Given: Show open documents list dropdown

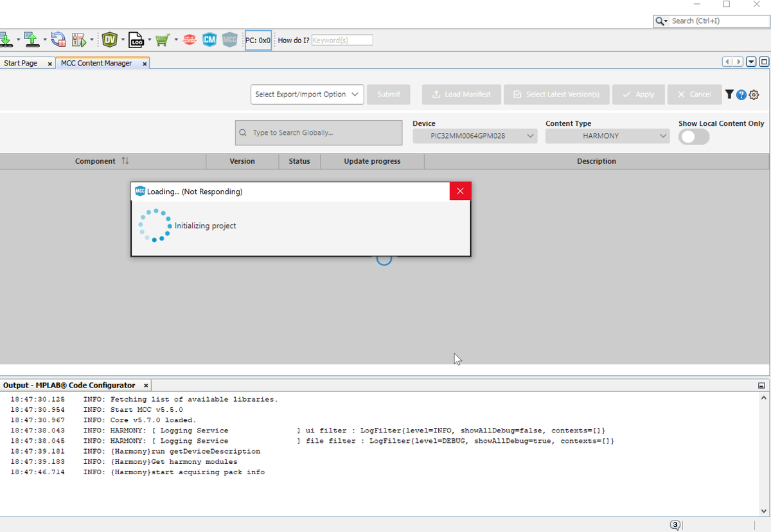Looking at the screenshot, I should (751, 62).
